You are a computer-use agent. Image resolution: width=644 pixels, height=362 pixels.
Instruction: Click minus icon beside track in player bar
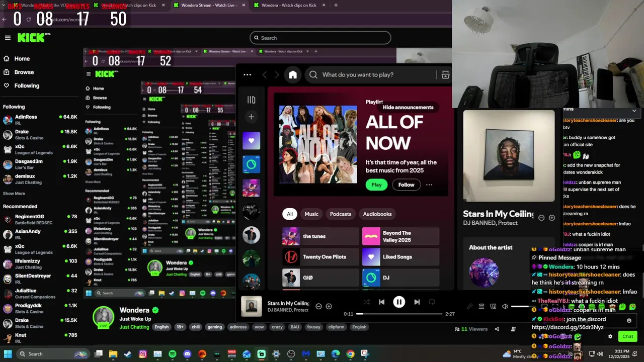coord(318,306)
